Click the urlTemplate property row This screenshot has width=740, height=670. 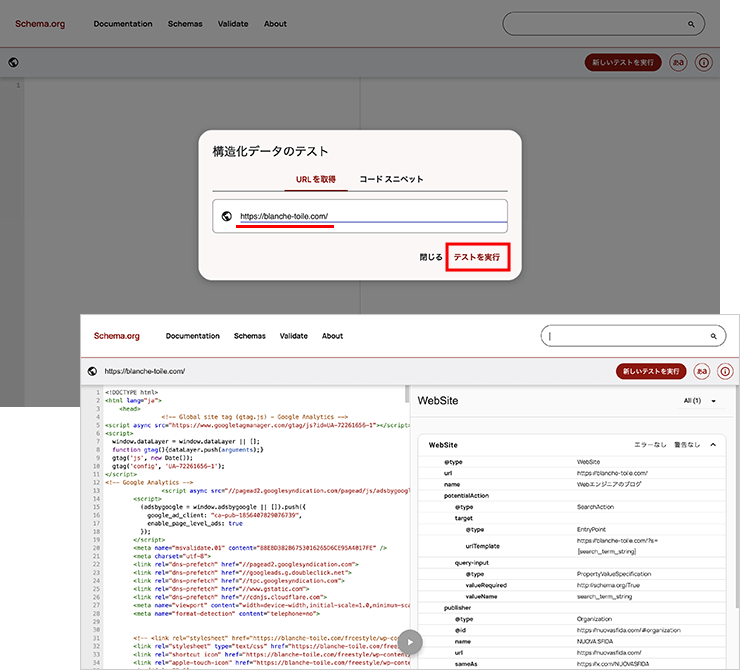click(572, 546)
